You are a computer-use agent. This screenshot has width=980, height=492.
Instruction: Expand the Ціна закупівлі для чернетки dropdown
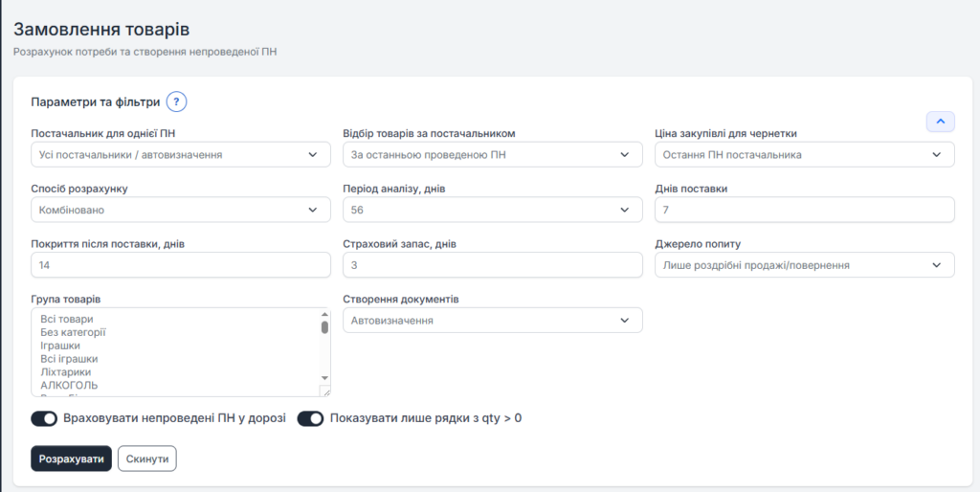[x=804, y=154]
